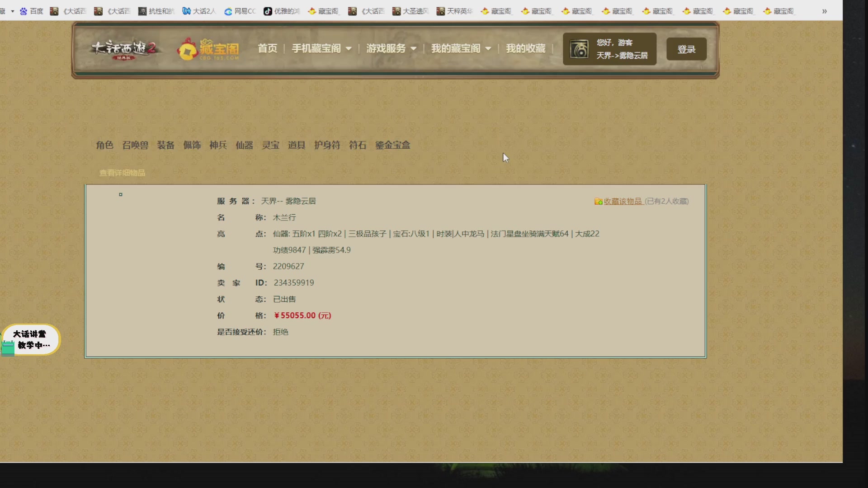
Task: Show hidden bookmarks with the » chevron
Action: [x=825, y=11]
